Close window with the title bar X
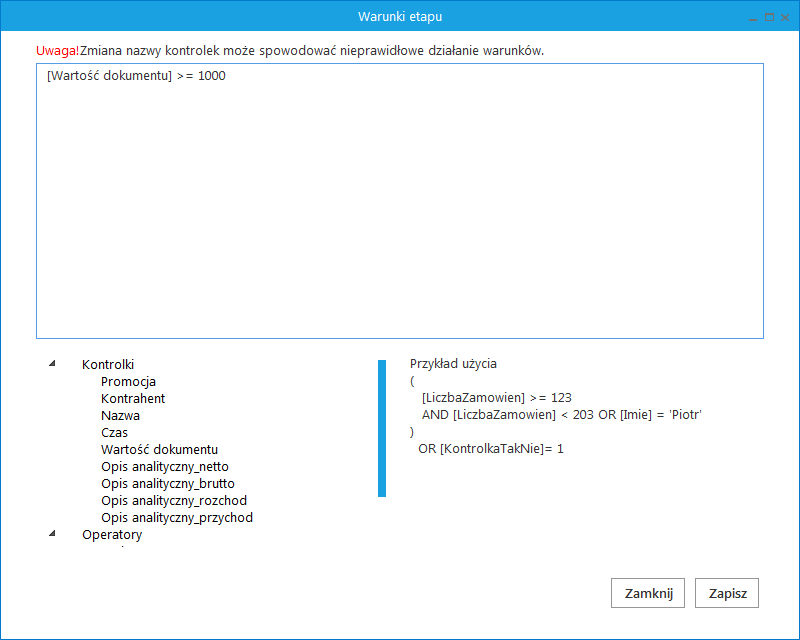Image resolution: width=800 pixels, height=640 pixels. coord(785,17)
